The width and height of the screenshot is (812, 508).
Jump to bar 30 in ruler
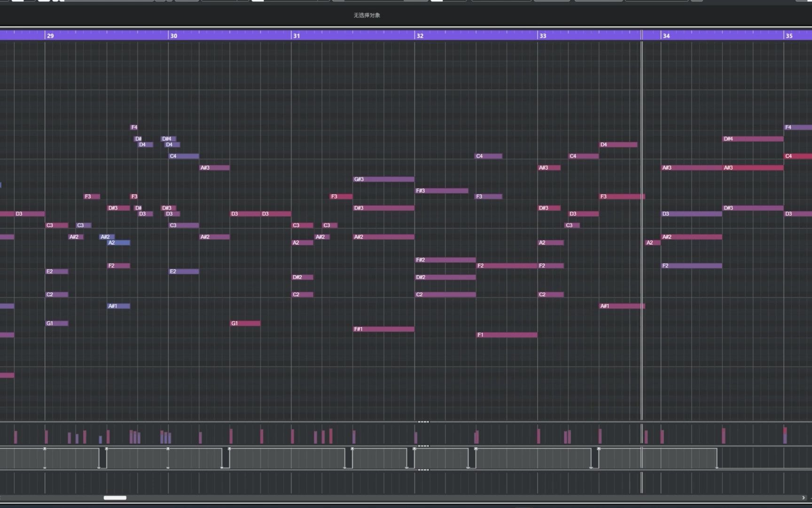[173, 36]
